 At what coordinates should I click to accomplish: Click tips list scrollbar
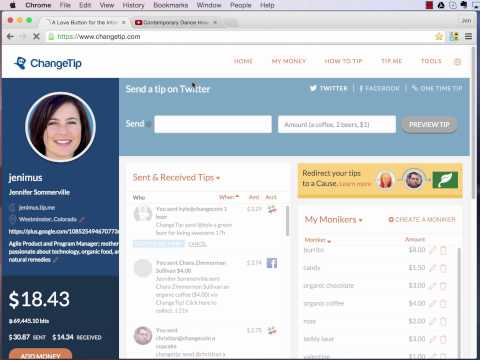coord(287,221)
